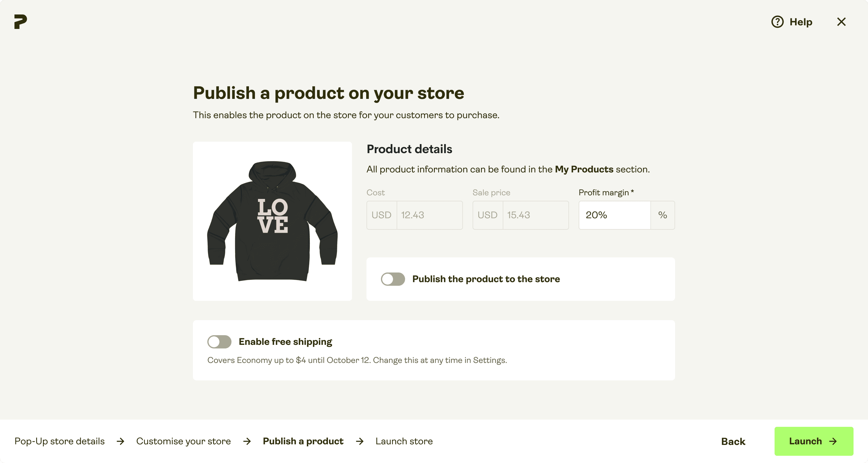Go to Customise your store step
The height and width of the screenshot is (463, 868).
click(184, 441)
